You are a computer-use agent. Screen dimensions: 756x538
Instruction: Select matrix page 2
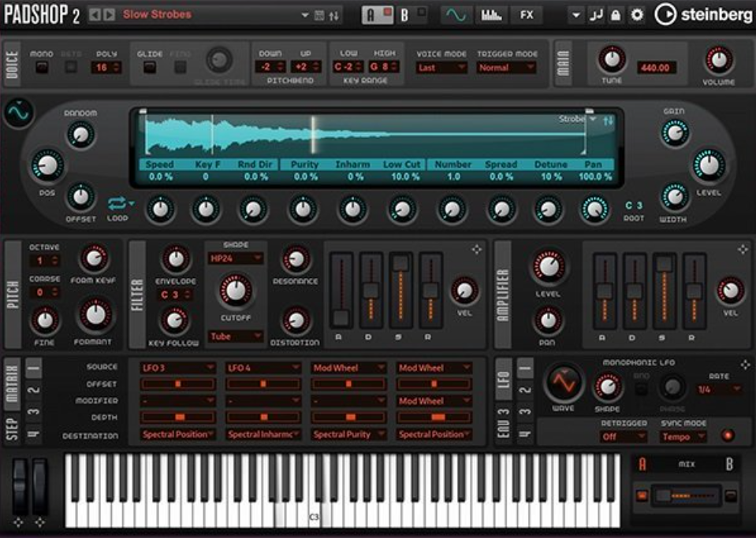pos(34,390)
